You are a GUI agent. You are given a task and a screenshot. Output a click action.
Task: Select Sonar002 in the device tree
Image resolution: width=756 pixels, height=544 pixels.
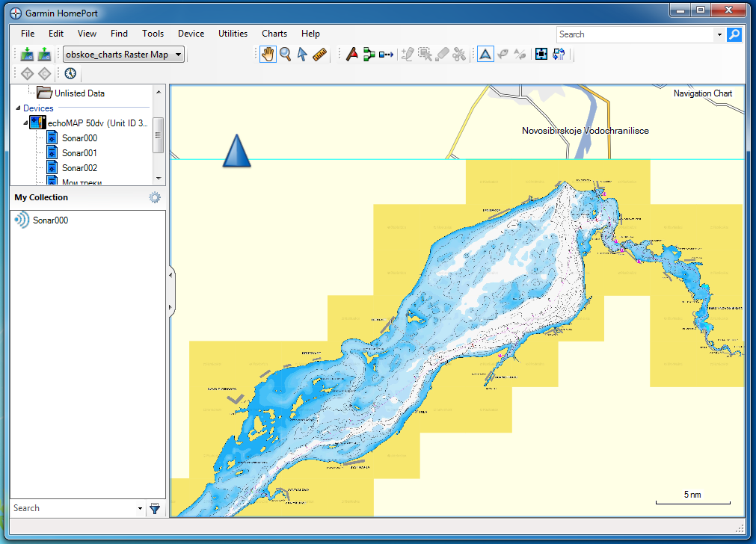coord(72,168)
